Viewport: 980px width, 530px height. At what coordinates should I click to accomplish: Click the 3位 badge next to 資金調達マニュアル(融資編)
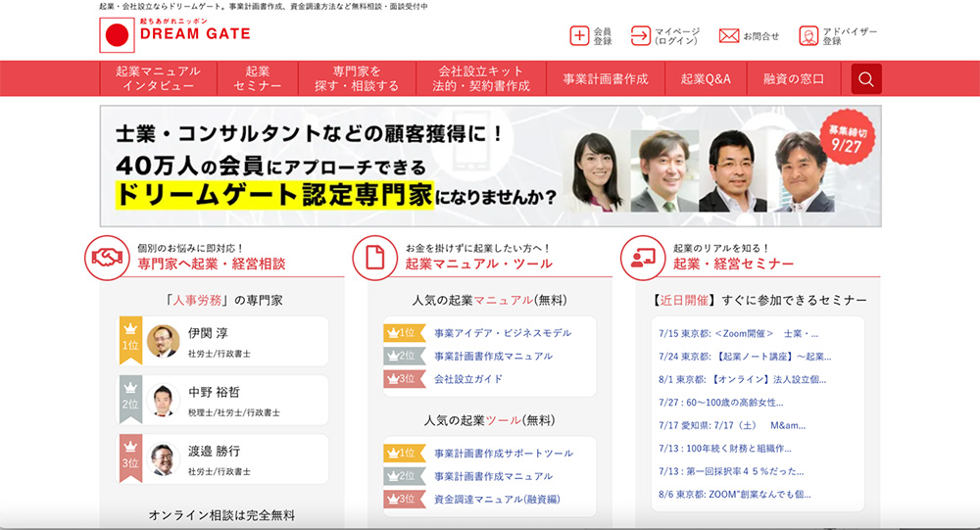point(404,499)
